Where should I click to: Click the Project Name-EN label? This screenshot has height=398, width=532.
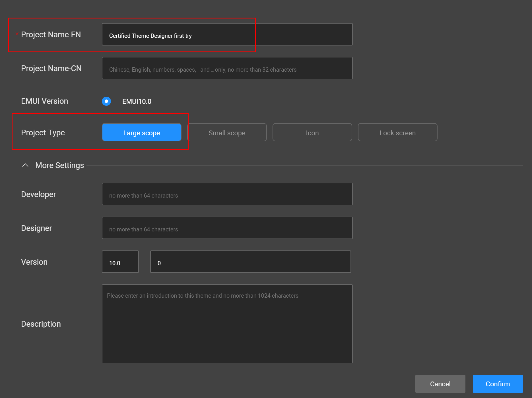[x=51, y=35]
